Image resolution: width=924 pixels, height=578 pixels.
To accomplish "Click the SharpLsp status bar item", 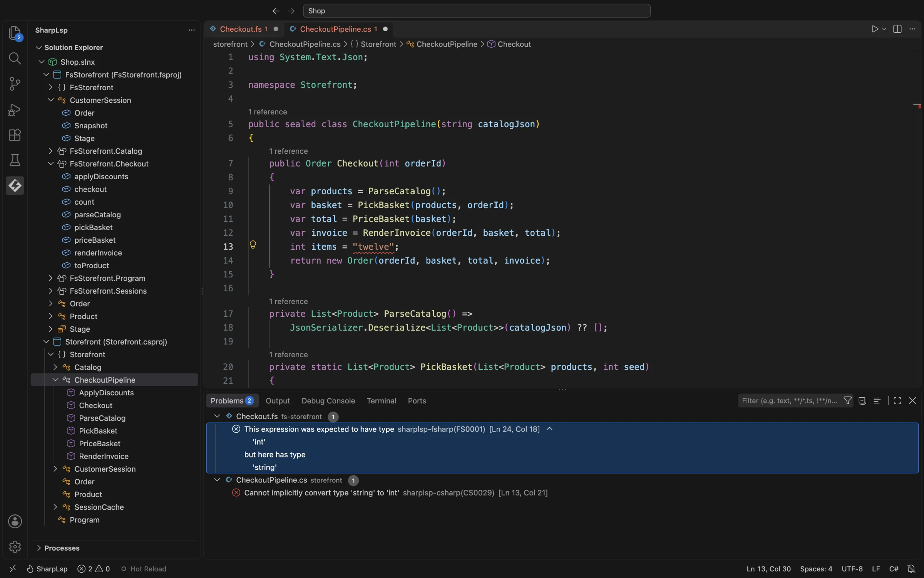I will tap(47, 569).
